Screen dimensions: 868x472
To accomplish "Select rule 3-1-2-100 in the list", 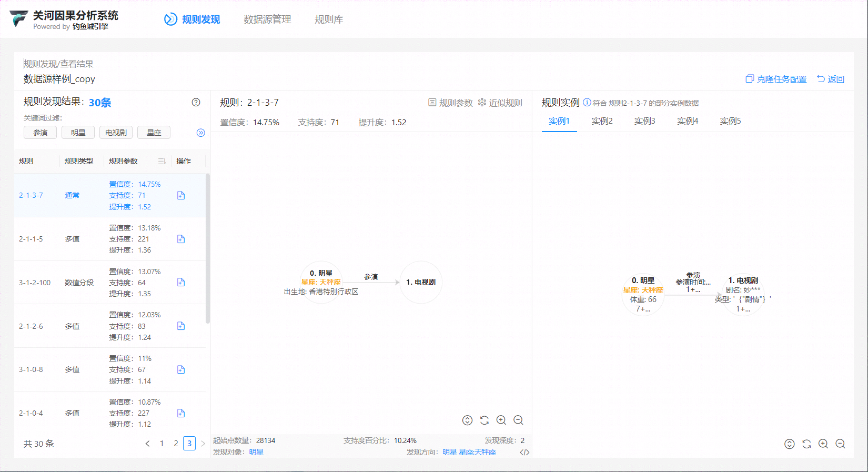I will click(109, 283).
